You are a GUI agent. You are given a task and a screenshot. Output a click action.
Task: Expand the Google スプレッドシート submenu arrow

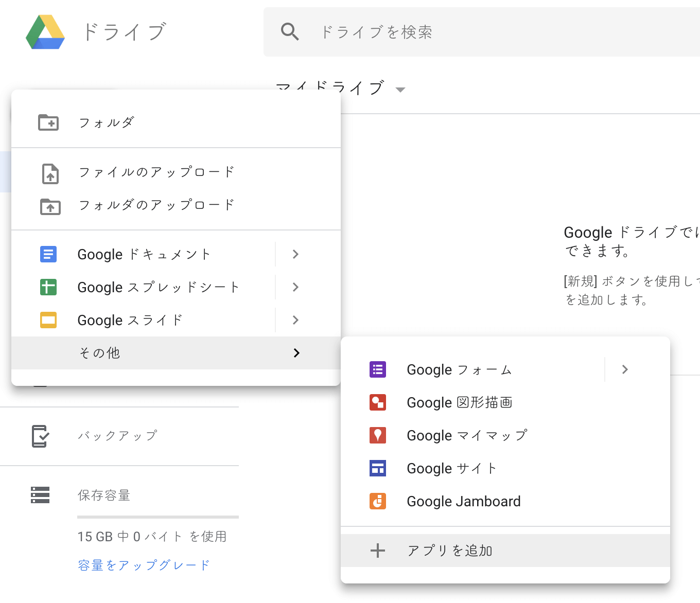tap(295, 287)
